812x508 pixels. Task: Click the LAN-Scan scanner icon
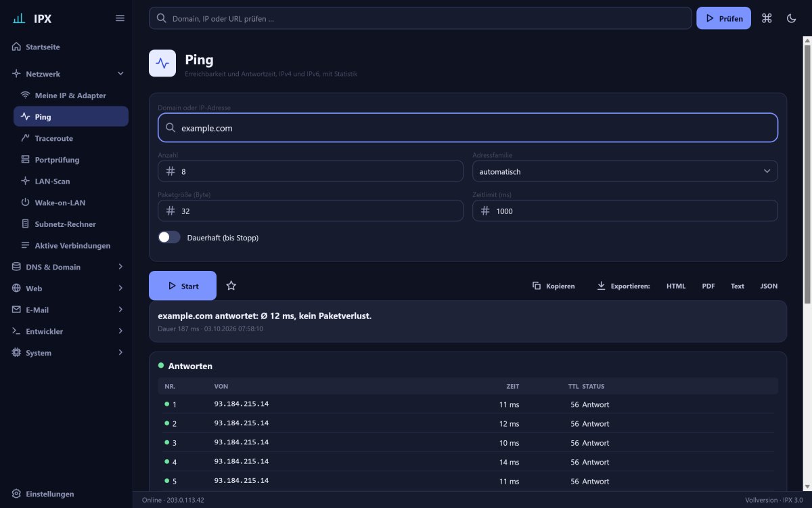(26, 181)
